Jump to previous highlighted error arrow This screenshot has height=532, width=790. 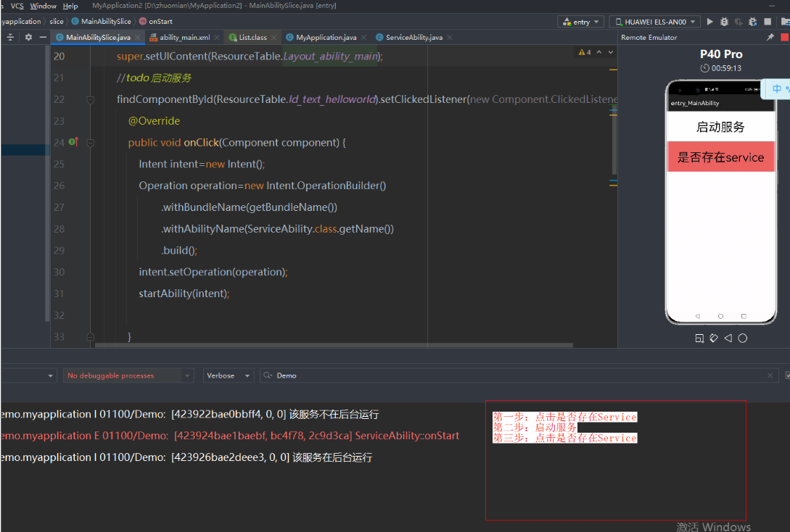pyautogui.click(x=599, y=52)
